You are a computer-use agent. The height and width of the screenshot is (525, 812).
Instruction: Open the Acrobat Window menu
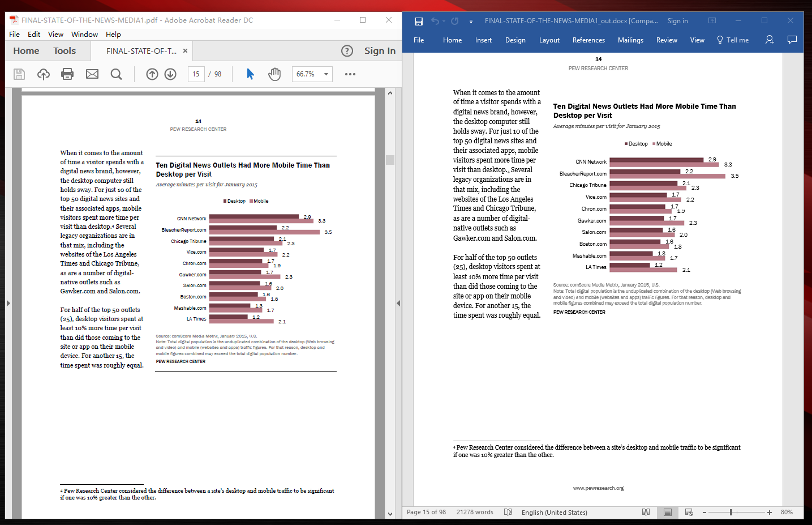[x=84, y=35]
